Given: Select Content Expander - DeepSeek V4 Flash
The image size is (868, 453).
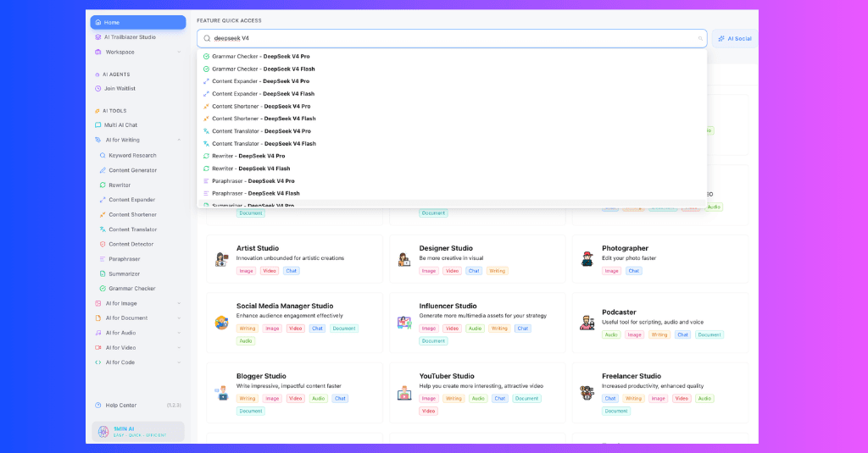Looking at the screenshot, I should click(452, 94).
